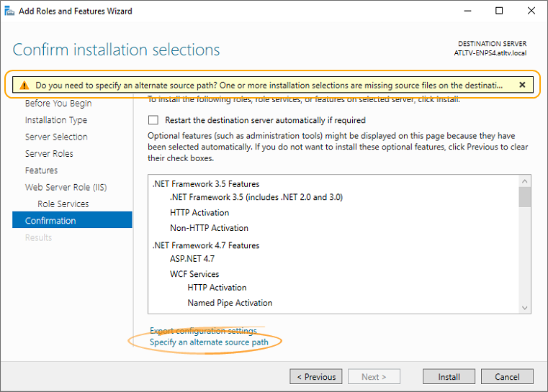548x392 pixels.
Task: Click the Install button
Action: 449,377
